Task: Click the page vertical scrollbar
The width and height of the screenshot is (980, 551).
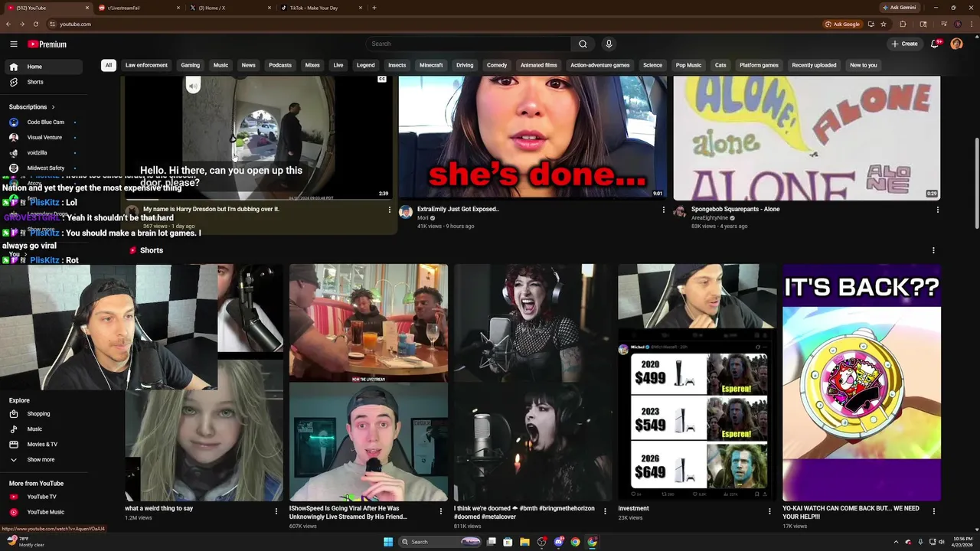Action: [976, 184]
